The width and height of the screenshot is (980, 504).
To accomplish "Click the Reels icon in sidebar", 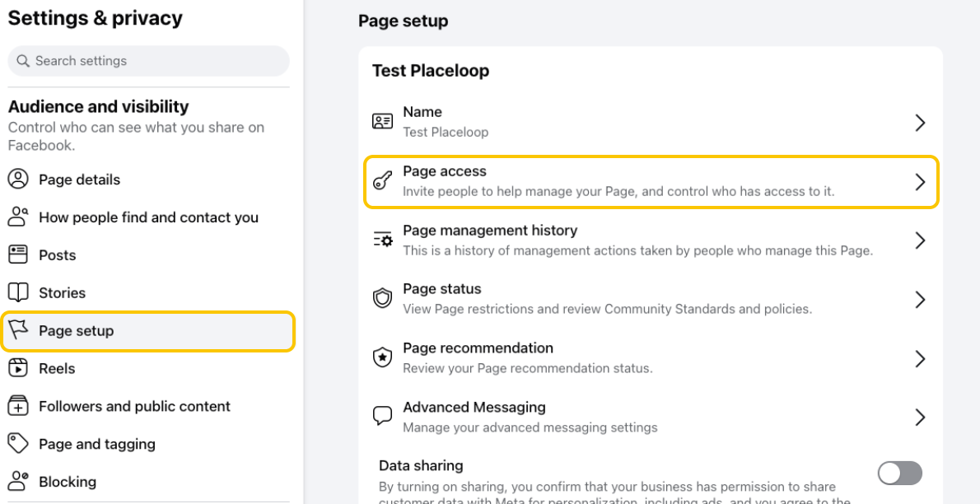I will tap(18, 368).
